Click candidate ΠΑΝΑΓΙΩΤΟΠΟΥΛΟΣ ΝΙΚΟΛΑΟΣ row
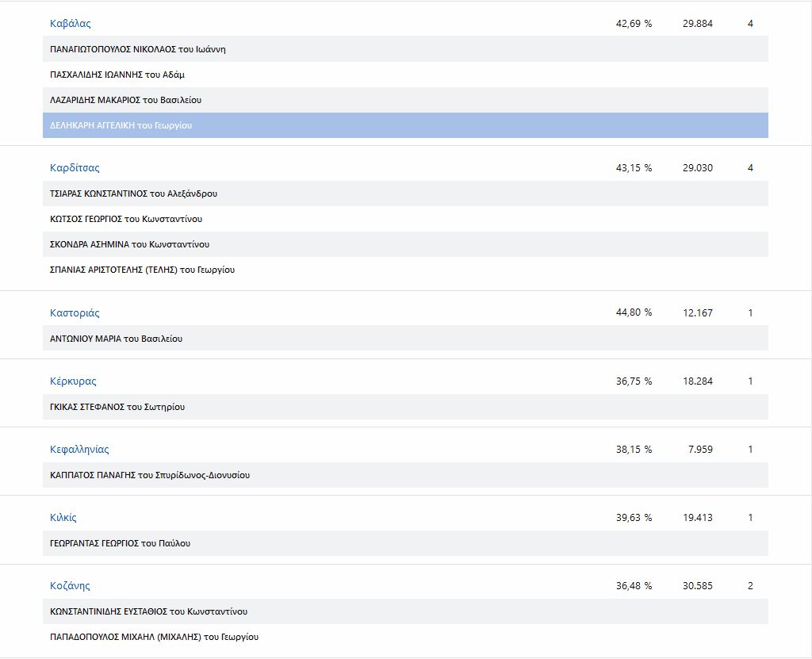 (138, 49)
